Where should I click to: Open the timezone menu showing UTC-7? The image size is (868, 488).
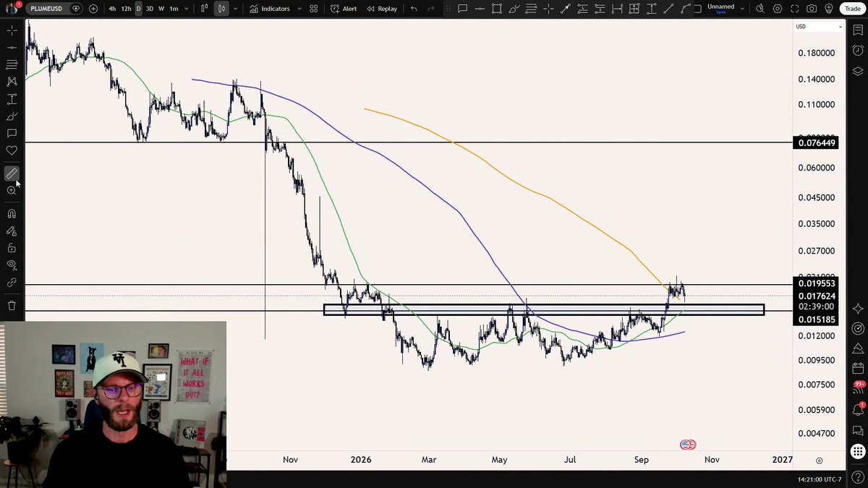(x=820, y=479)
